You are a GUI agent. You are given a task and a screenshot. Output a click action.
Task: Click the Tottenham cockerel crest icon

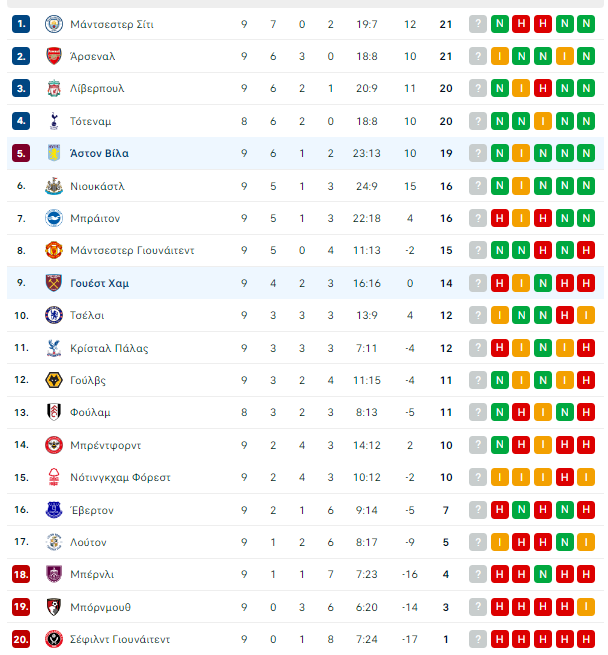(53, 121)
